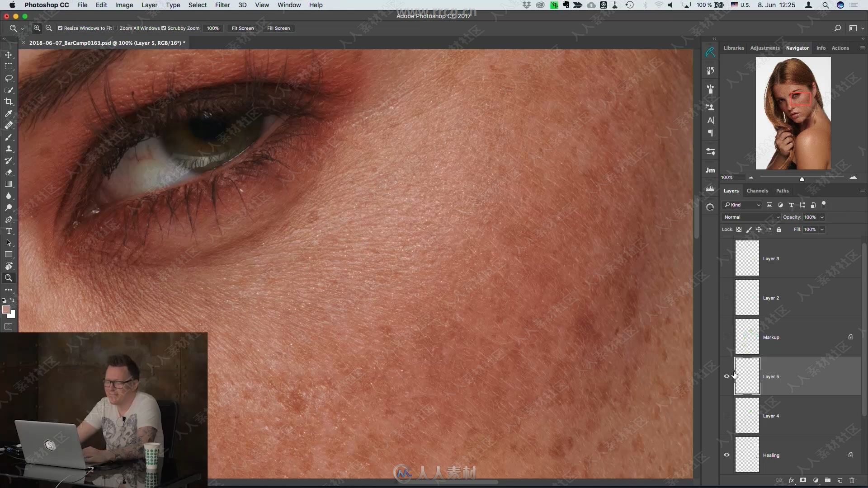Click the Fit Screen button
The height and width of the screenshot is (488, 868).
(x=243, y=28)
